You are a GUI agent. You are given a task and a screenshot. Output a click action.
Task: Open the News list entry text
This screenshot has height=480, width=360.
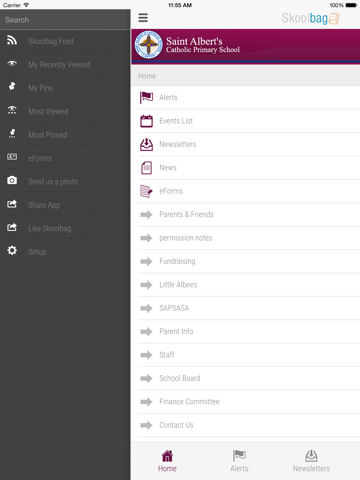click(168, 167)
